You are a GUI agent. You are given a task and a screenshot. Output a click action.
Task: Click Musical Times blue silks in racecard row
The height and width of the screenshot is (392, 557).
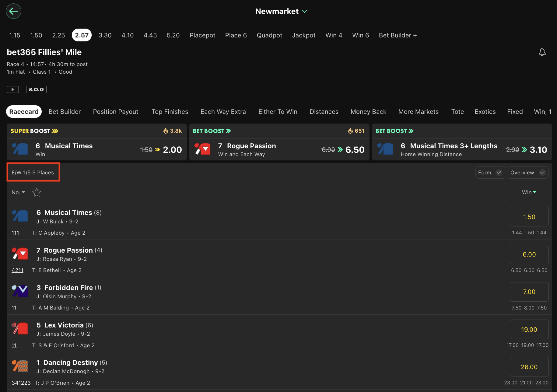pyautogui.click(x=20, y=216)
